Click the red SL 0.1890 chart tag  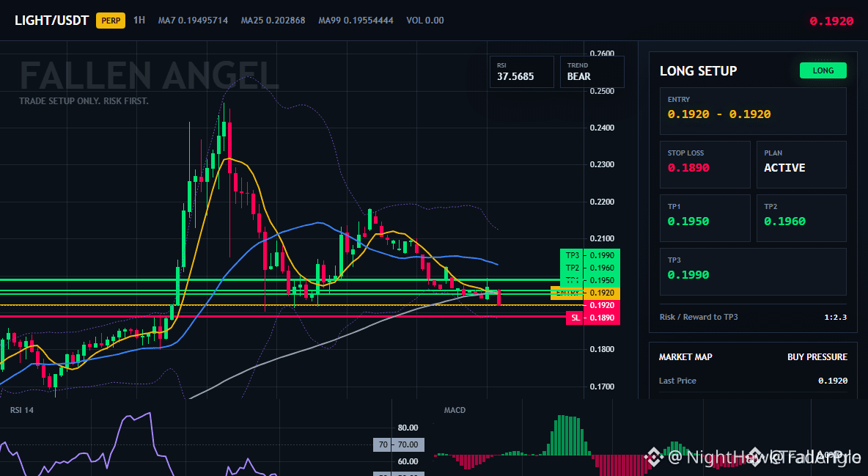[x=593, y=318]
